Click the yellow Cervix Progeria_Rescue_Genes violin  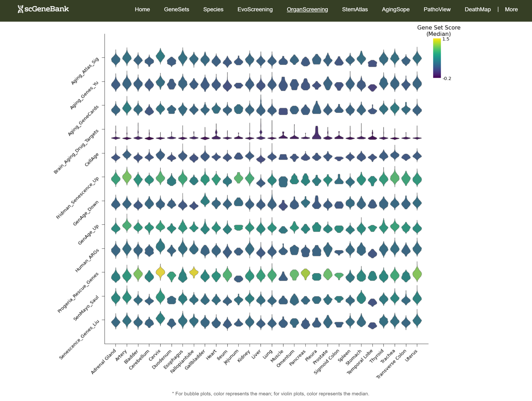pos(160,272)
